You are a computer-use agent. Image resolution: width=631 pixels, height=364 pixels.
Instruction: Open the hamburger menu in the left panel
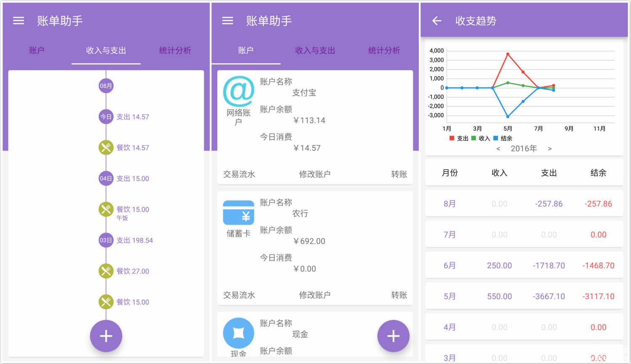tap(19, 21)
